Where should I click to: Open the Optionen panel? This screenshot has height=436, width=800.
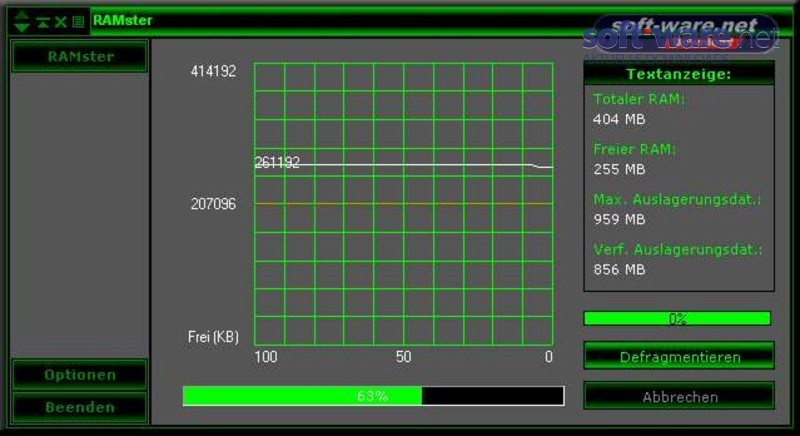click(x=80, y=375)
